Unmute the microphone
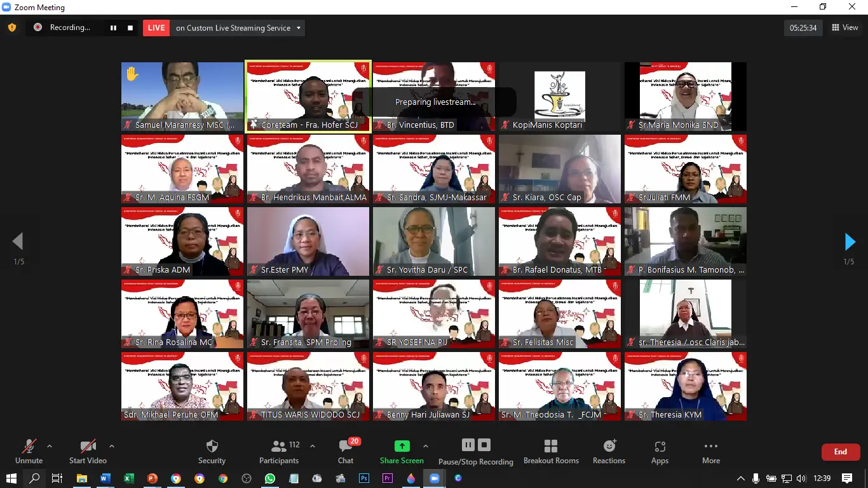The width and height of the screenshot is (868, 488). click(29, 452)
